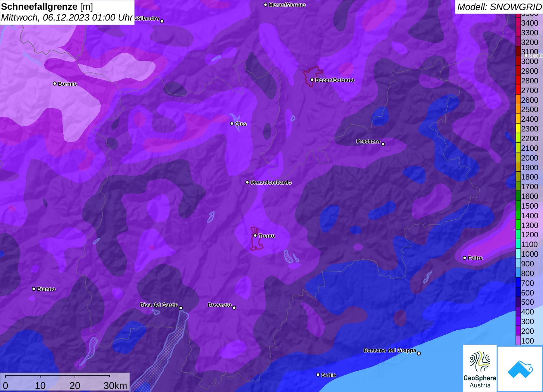The width and height of the screenshot is (543, 392).
Task: Select the 2700 m red legend swatch
Action: coord(518,90)
